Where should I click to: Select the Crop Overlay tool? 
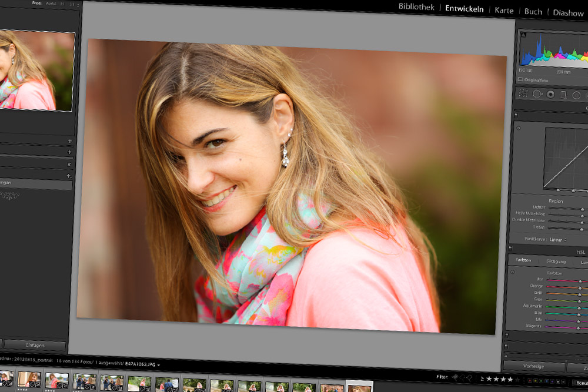(x=523, y=94)
